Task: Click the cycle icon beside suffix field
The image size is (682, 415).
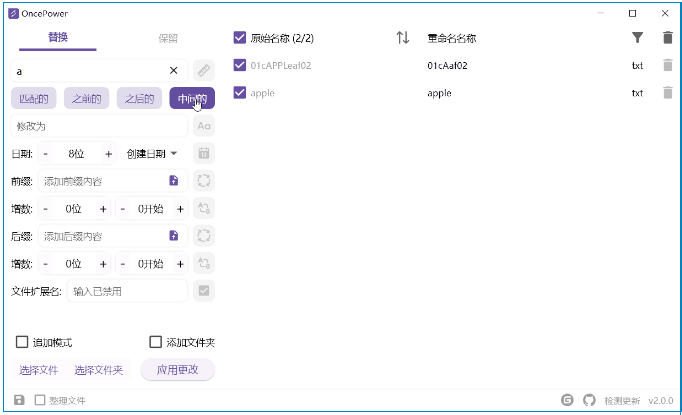Action: click(x=204, y=236)
